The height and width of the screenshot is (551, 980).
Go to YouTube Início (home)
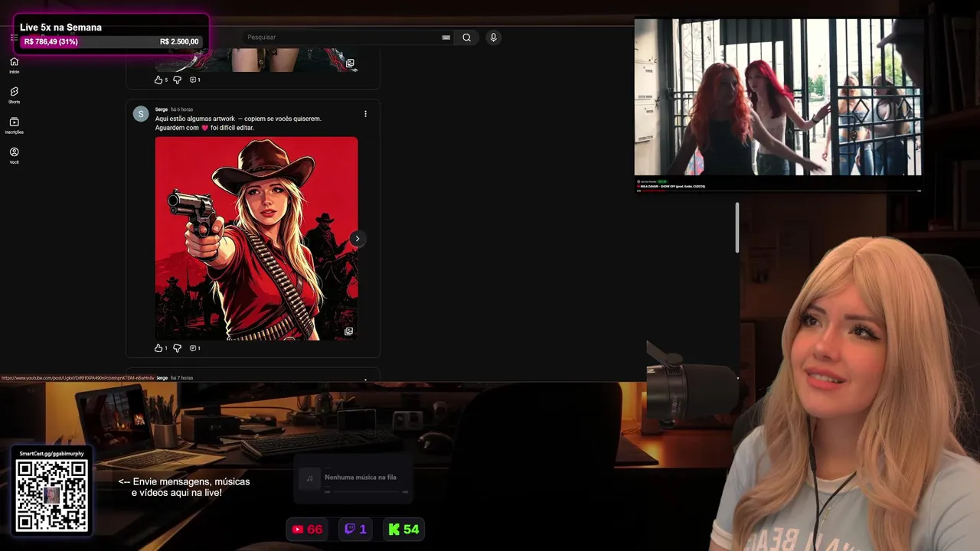tap(14, 65)
